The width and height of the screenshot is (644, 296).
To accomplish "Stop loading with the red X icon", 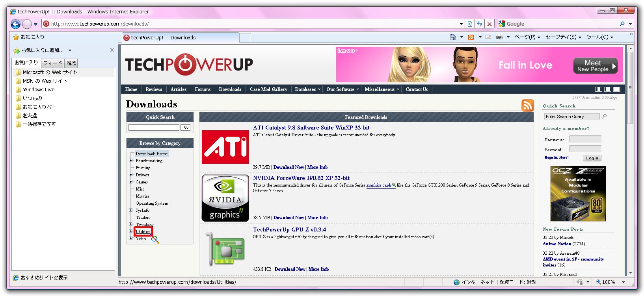I will tap(490, 24).
